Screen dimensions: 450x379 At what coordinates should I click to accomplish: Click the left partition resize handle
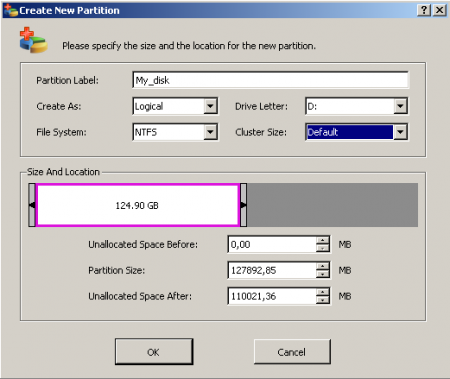point(32,205)
